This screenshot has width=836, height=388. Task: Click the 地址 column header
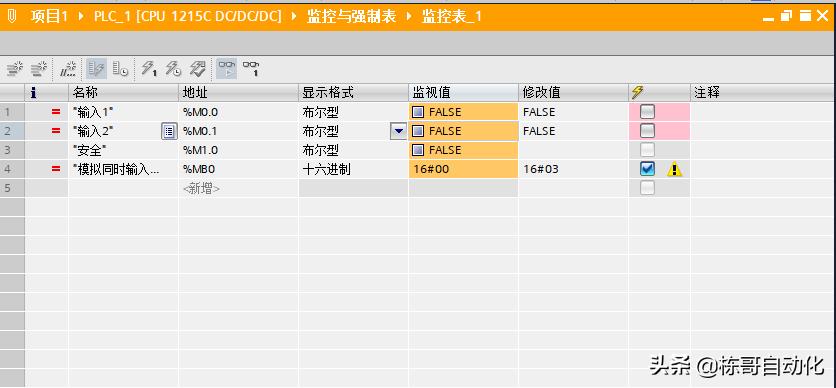(238, 93)
